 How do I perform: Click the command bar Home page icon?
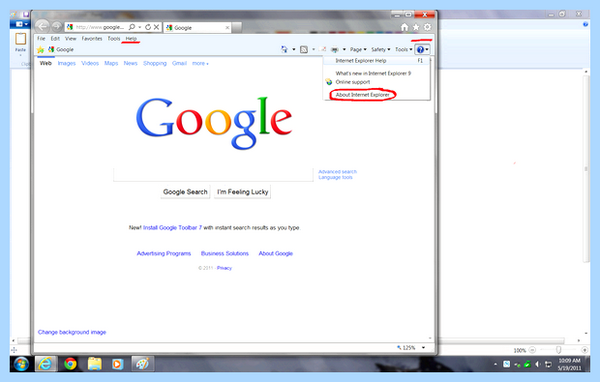coord(284,49)
